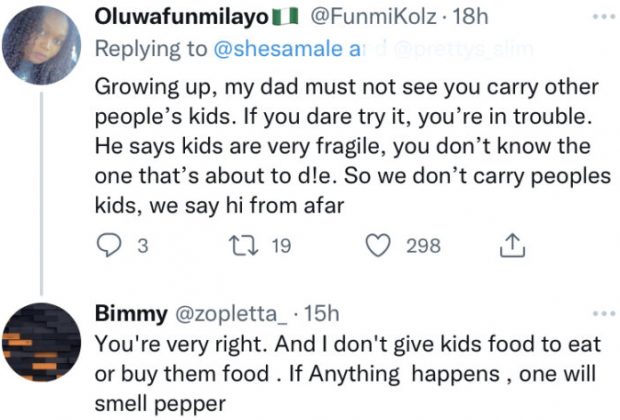Like the tweet with the heart icon
Screen dimensions: 620x420
[378, 246]
